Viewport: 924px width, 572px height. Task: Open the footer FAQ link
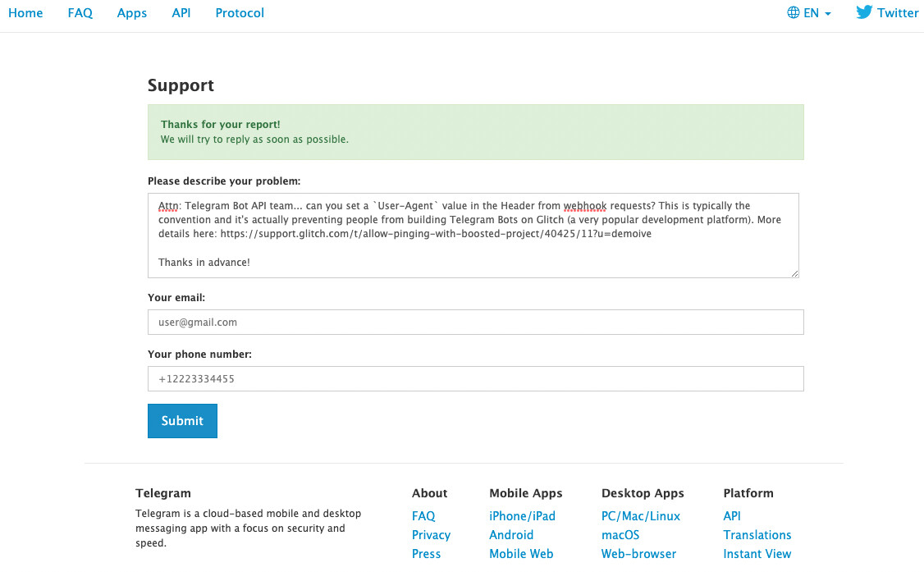[423, 516]
